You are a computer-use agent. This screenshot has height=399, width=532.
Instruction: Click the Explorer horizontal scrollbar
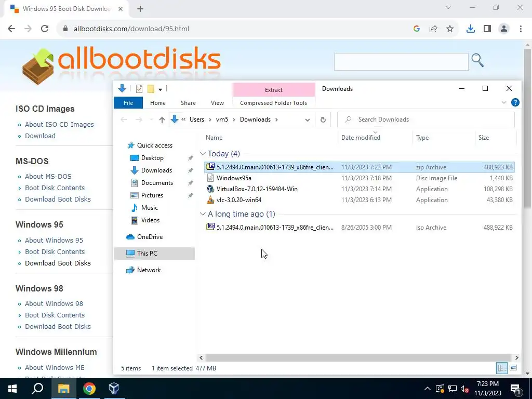click(x=358, y=357)
